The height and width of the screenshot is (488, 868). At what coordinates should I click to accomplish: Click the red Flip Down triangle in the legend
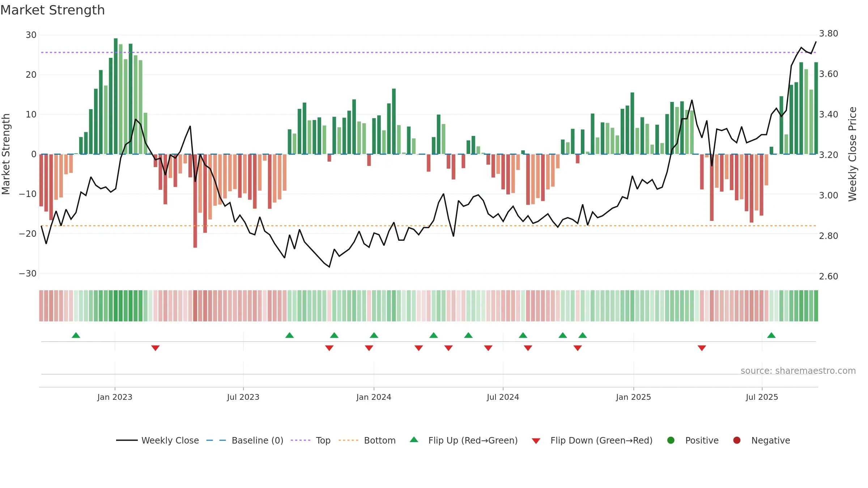click(x=536, y=441)
